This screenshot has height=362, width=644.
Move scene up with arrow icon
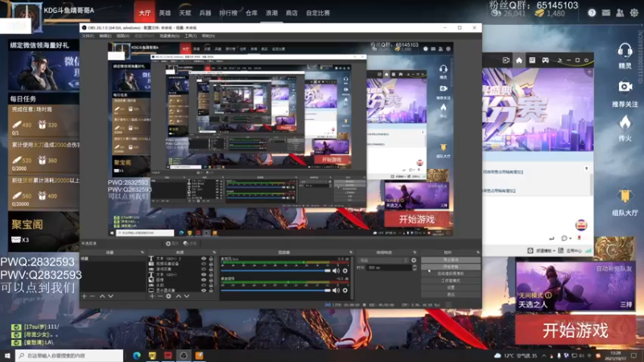tap(102, 296)
